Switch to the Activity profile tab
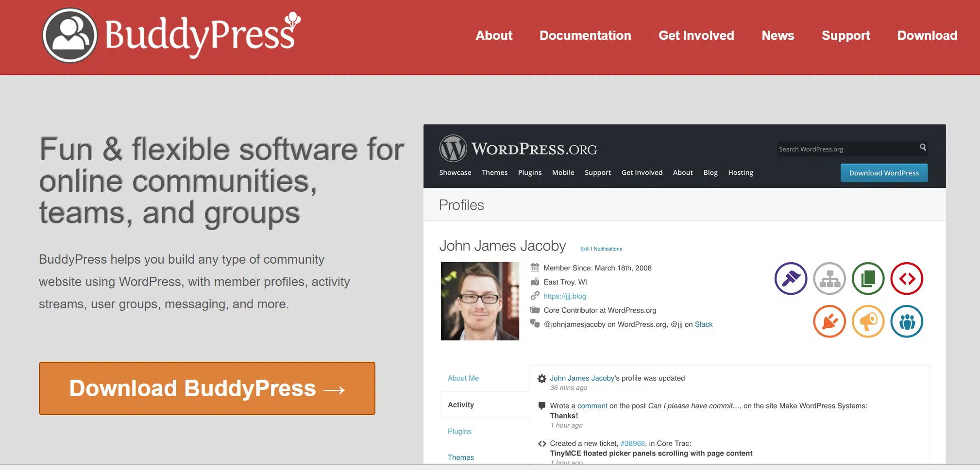Viewport: 980px width, 470px height. pos(461,404)
